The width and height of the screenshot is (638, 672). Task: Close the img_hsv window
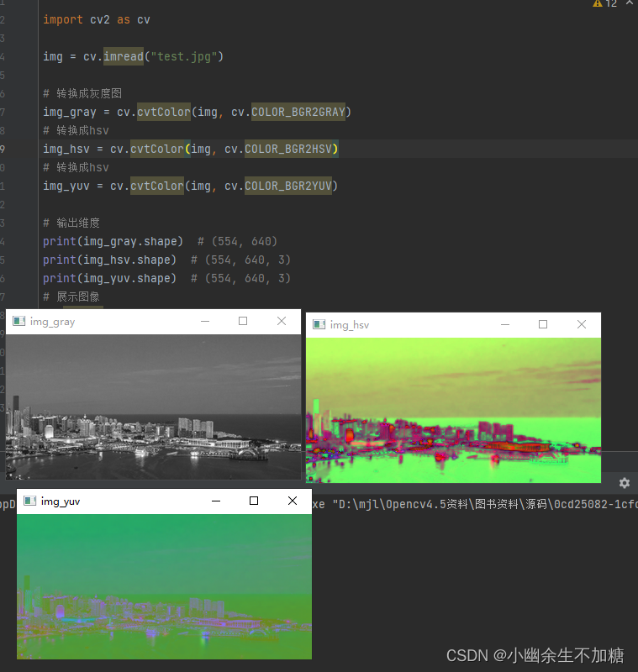tap(582, 324)
